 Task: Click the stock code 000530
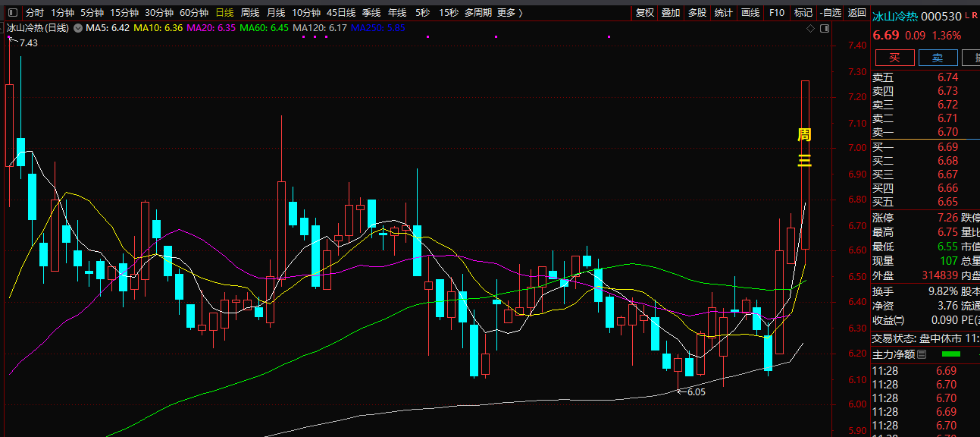(x=942, y=16)
